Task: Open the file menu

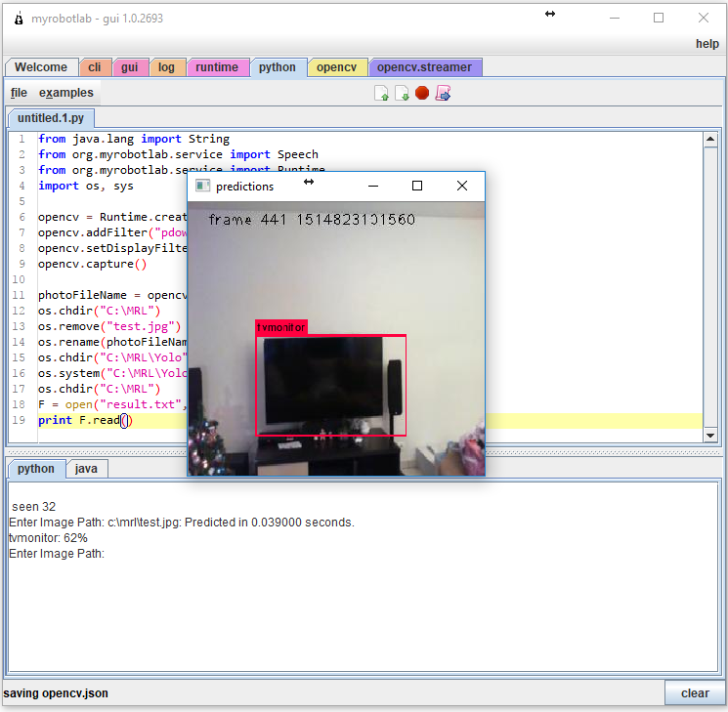Action: pyautogui.click(x=19, y=93)
